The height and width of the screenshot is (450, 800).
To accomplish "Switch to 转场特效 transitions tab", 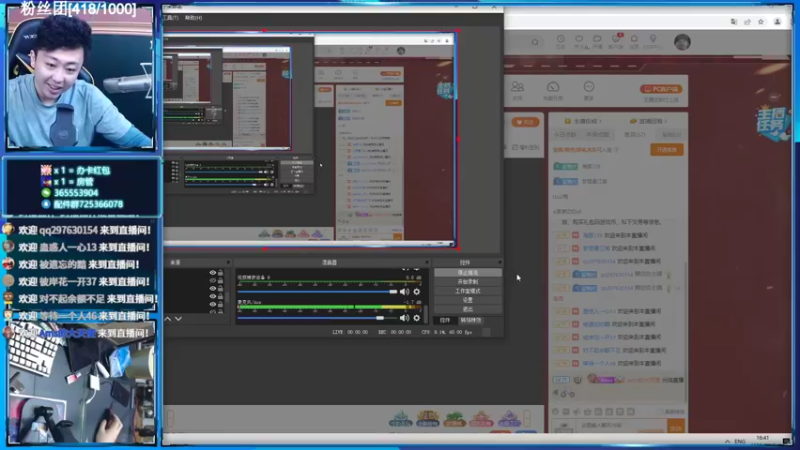I will click(470, 320).
